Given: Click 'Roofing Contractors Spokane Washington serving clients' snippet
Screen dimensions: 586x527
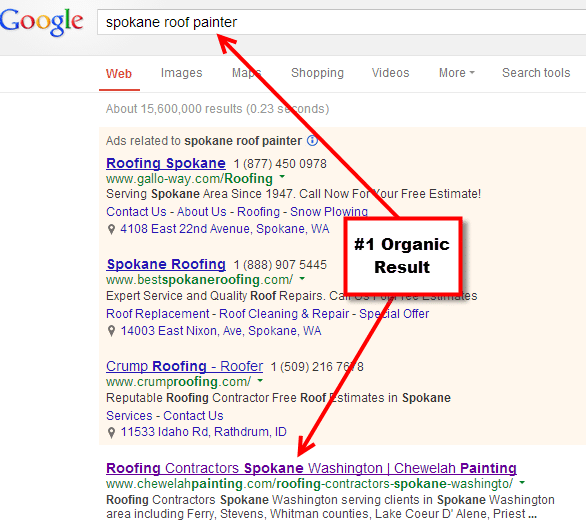Looking at the screenshot, I should (330, 507).
